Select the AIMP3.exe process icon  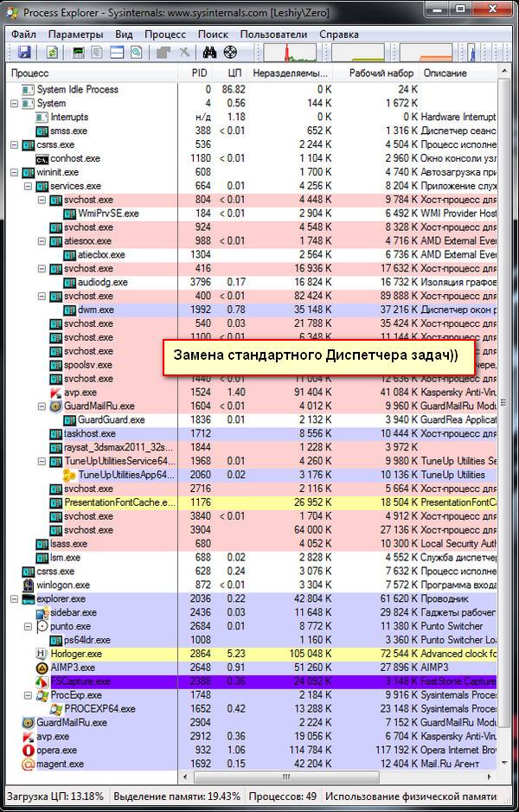click(x=42, y=668)
